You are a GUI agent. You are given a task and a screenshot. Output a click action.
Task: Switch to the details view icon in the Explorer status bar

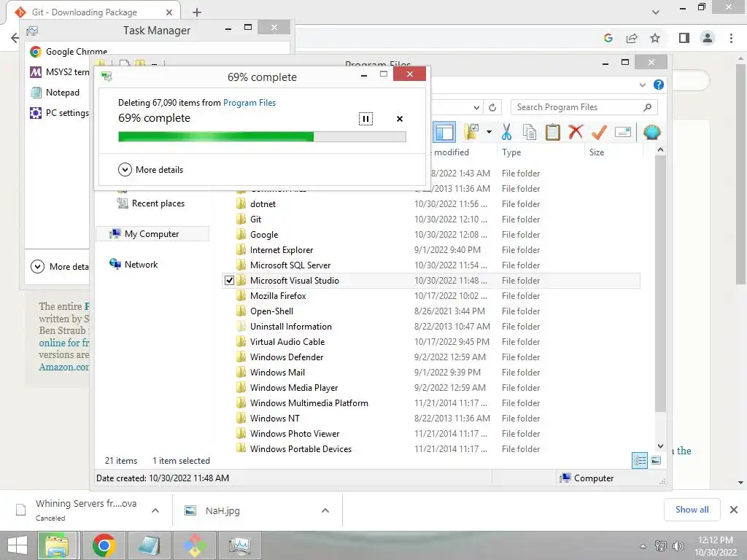click(639, 461)
